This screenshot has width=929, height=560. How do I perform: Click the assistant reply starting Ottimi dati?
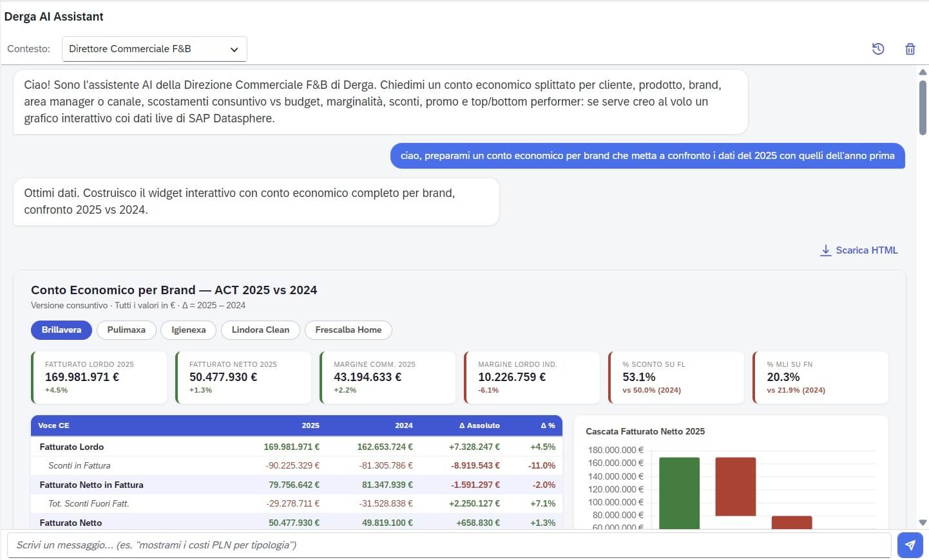point(256,201)
